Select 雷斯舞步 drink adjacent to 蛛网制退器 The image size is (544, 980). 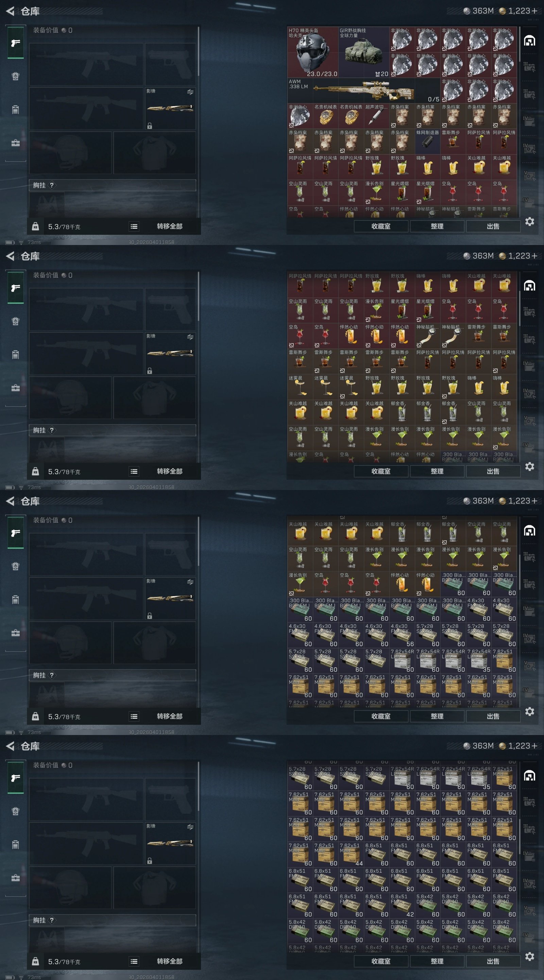coord(453,142)
